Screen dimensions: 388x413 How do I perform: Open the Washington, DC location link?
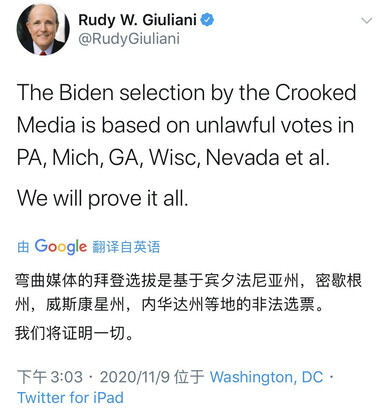click(266, 377)
